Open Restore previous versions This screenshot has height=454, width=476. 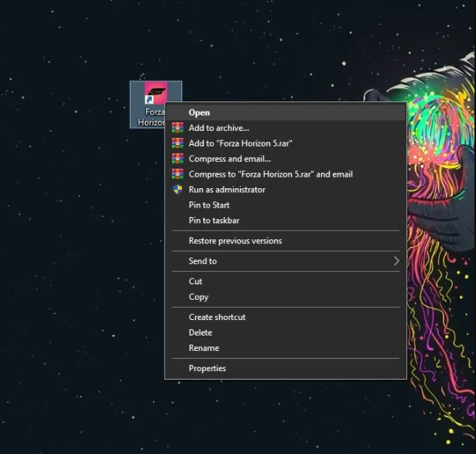[286, 241]
